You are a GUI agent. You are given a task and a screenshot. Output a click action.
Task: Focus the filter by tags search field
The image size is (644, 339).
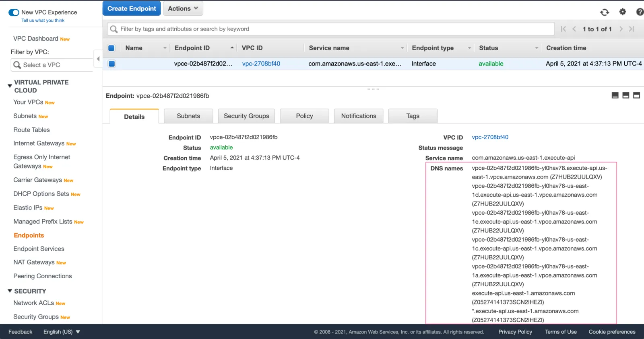point(331,29)
